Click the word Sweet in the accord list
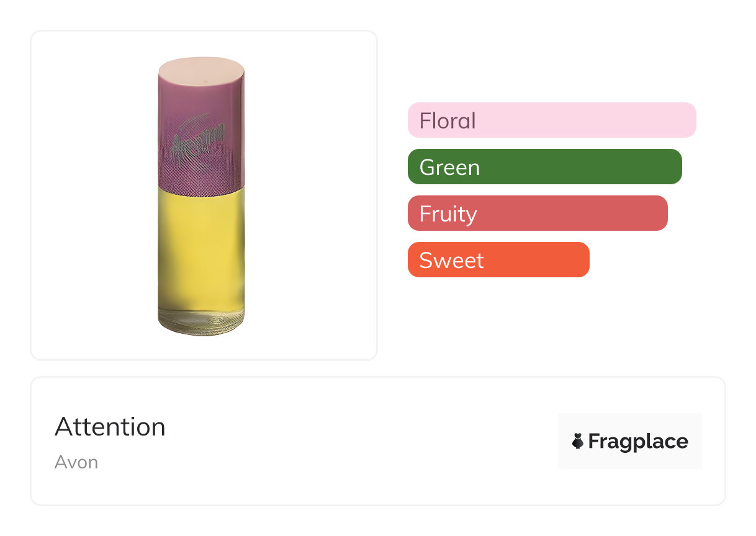The height and width of the screenshot is (536, 756). [451, 261]
